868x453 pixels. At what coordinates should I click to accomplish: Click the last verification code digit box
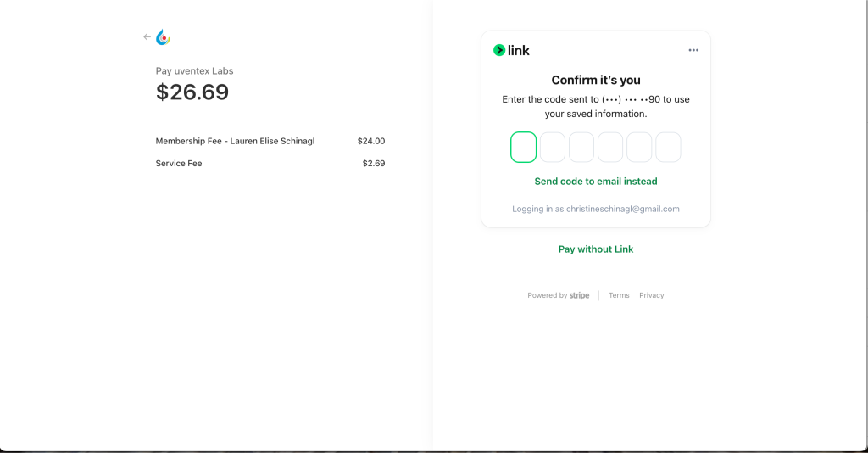pyautogui.click(x=668, y=147)
